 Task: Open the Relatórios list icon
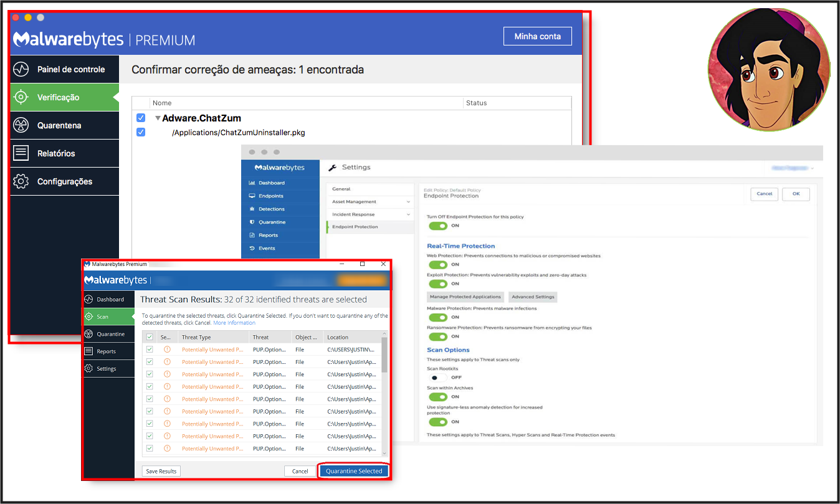(x=21, y=153)
